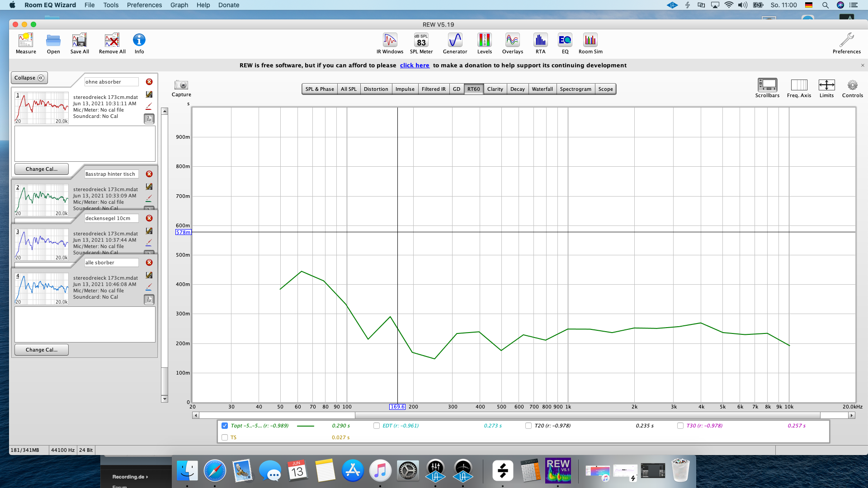Open the File menu
Image resolution: width=868 pixels, height=488 pixels.
click(90, 5)
